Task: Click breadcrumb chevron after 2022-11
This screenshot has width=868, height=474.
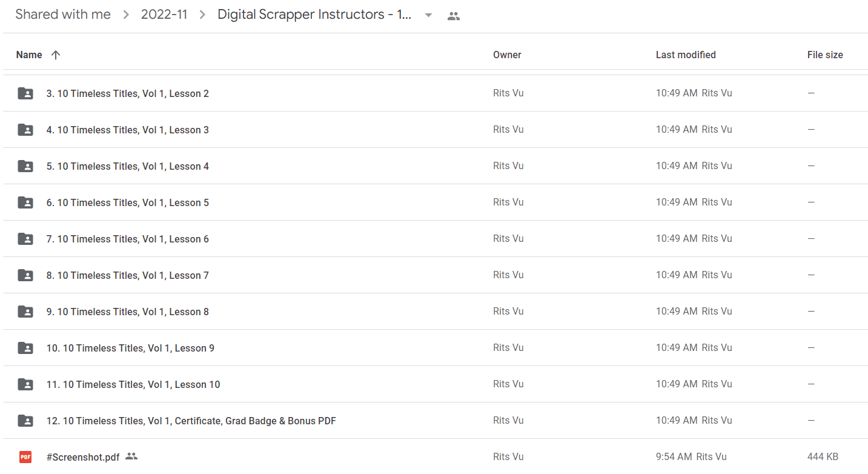Action: (203, 16)
